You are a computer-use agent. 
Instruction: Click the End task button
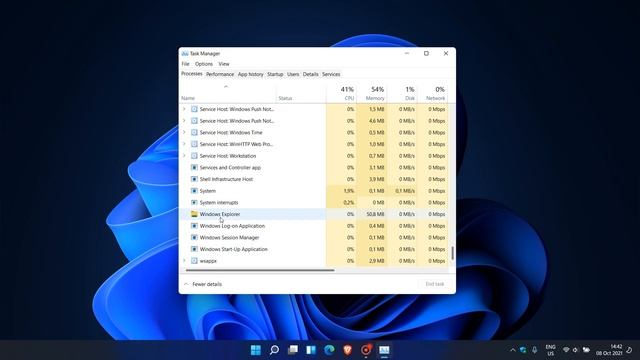tap(435, 284)
